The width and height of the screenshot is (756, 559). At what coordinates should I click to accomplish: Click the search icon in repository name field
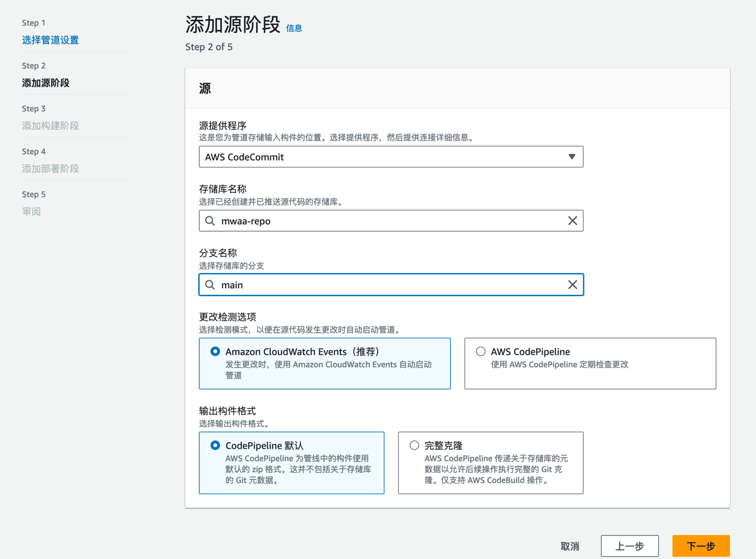coord(210,221)
